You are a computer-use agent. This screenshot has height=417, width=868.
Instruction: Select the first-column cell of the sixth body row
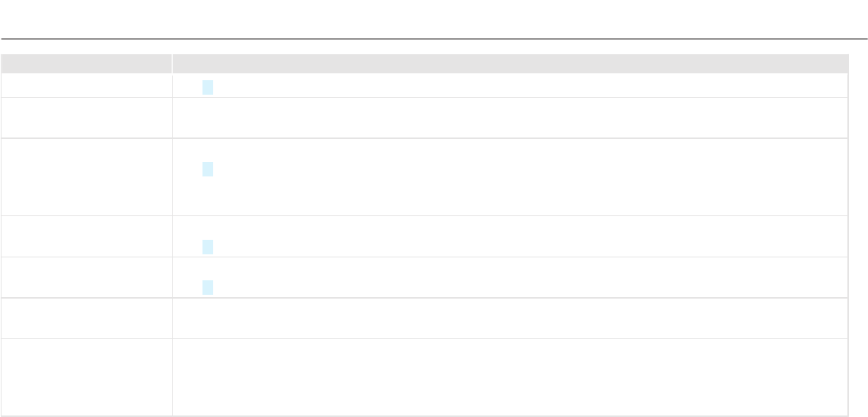[x=86, y=318]
